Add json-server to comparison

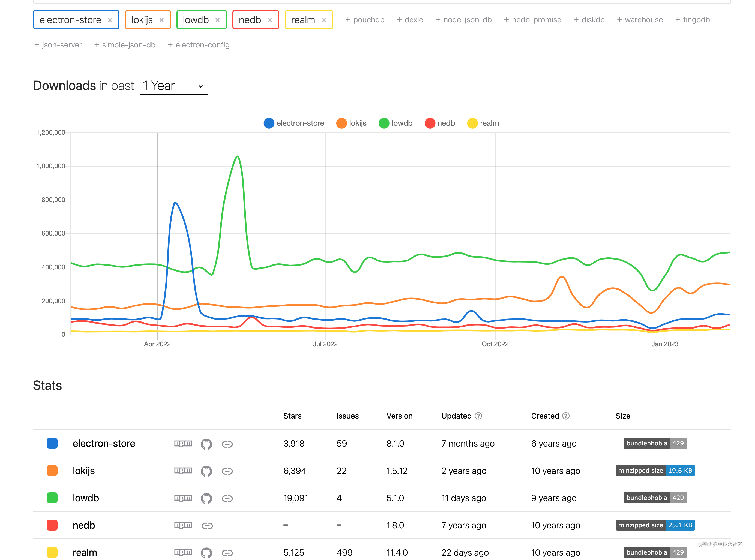[x=58, y=45]
